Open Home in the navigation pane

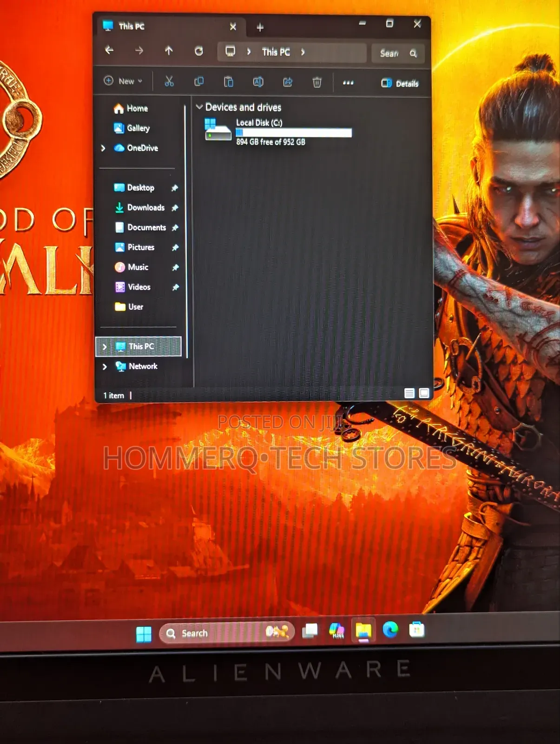(131, 108)
